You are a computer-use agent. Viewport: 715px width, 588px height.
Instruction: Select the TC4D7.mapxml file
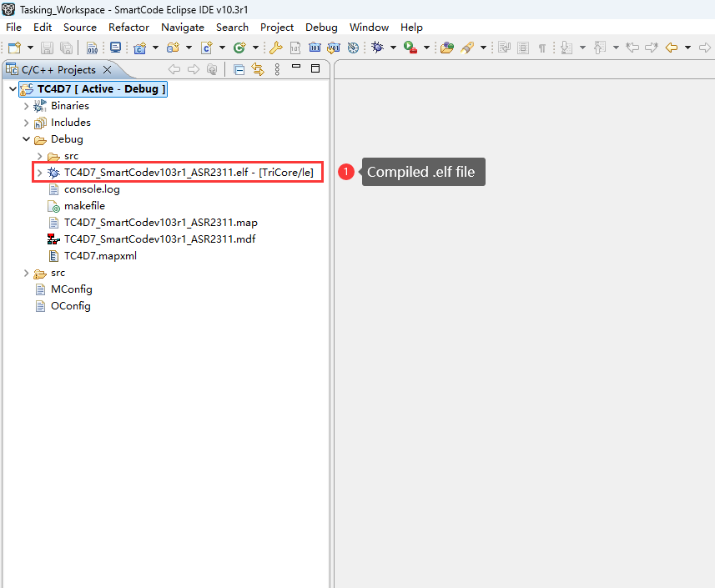[100, 256]
